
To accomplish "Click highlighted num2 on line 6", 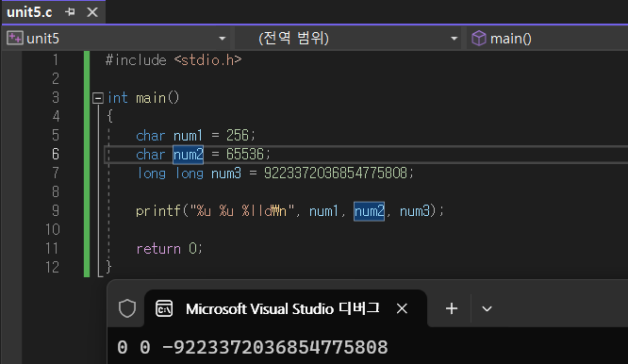I will (x=189, y=155).
